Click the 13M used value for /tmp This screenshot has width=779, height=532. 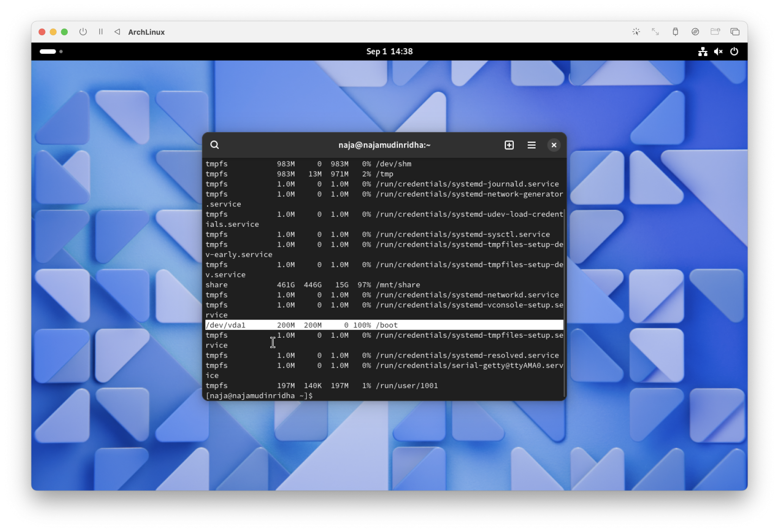click(315, 174)
